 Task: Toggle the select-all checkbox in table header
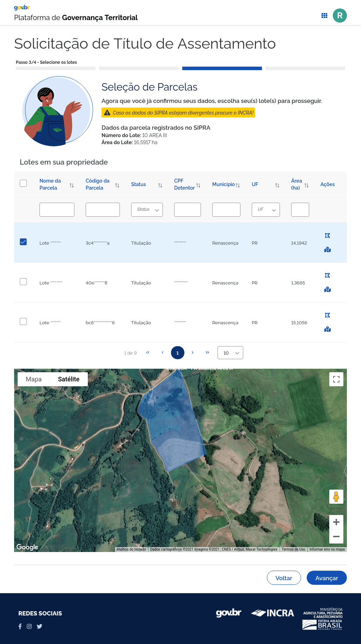(23, 183)
